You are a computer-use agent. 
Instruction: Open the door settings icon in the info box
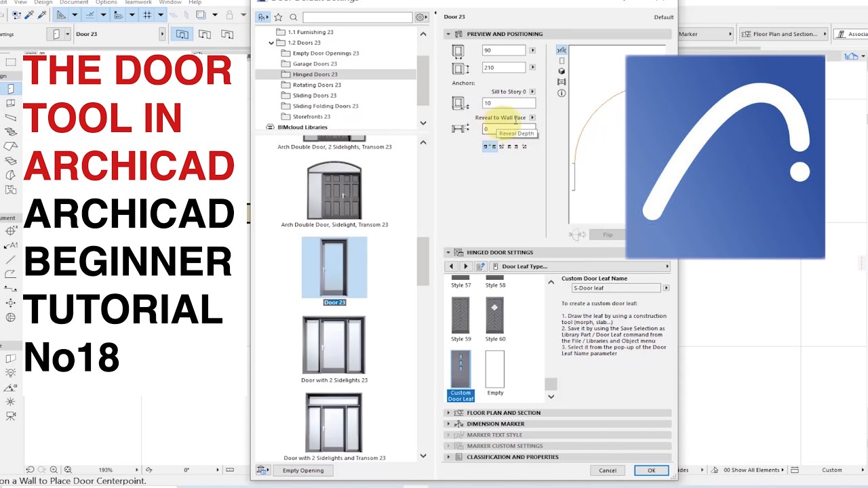(56, 34)
